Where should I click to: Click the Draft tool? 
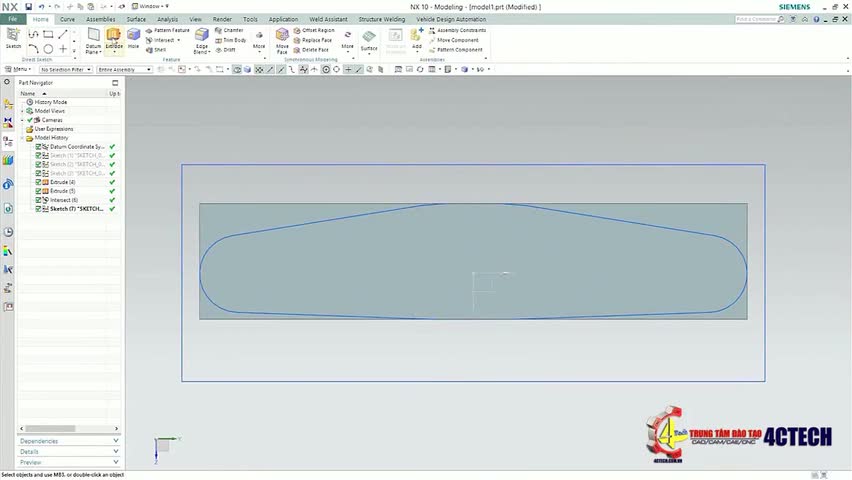pos(225,49)
